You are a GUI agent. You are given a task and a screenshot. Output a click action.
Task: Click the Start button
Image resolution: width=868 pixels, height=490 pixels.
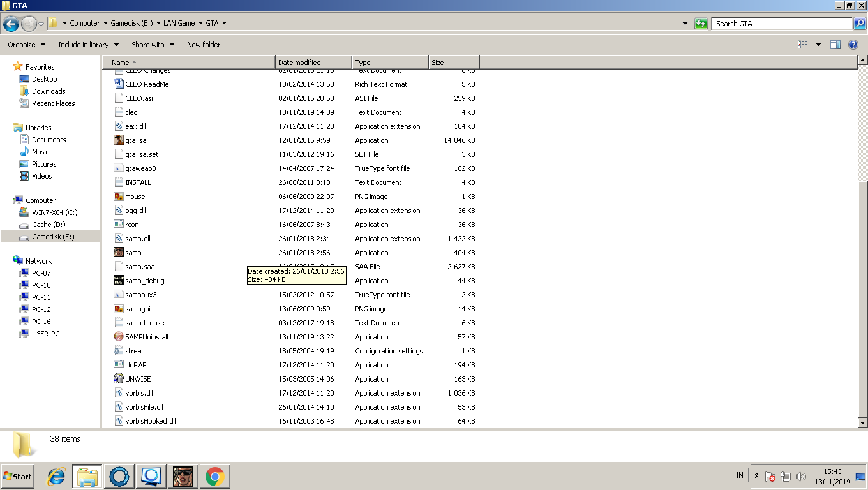coord(17,477)
